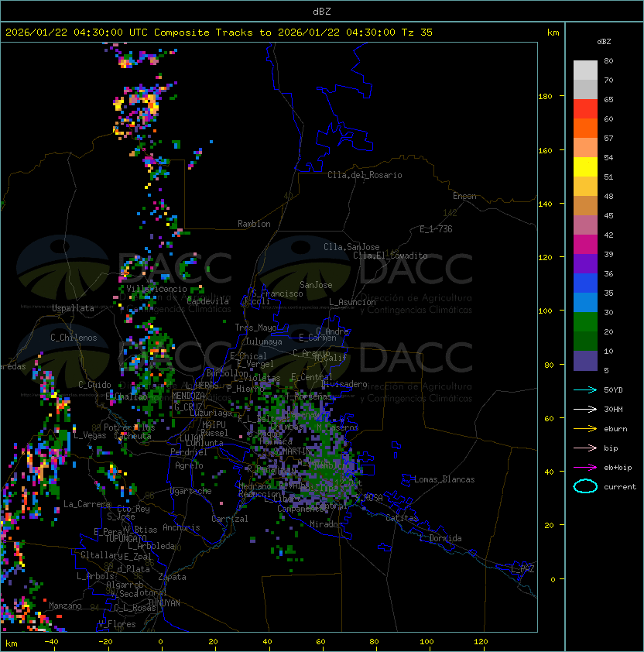Click the 'Carrizal' map label

pyautogui.click(x=230, y=519)
